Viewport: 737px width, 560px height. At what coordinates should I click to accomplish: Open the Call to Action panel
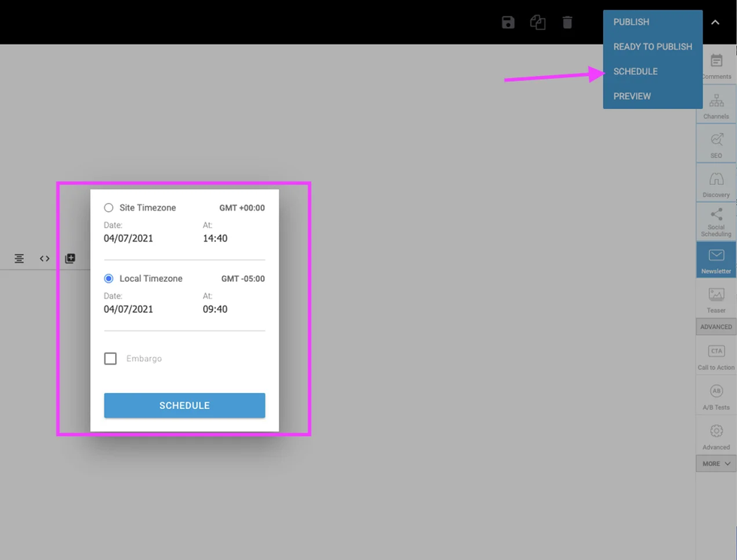[x=716, y=356]
